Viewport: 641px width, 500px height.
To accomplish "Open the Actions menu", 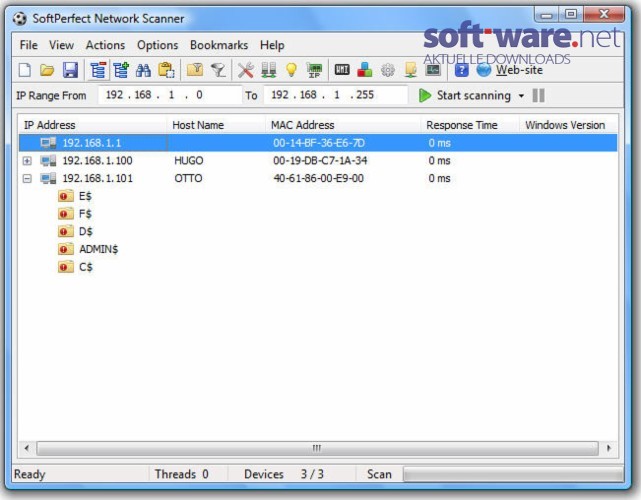I will 105,45.
